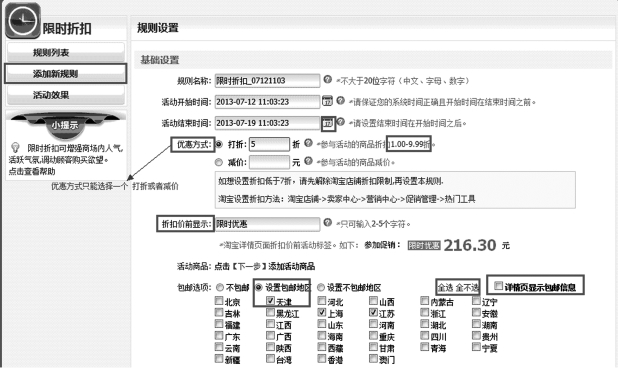The width and height of the screenshot is (618, 373).
Task: Open the 规则列表 menu item
Action: 66,52
